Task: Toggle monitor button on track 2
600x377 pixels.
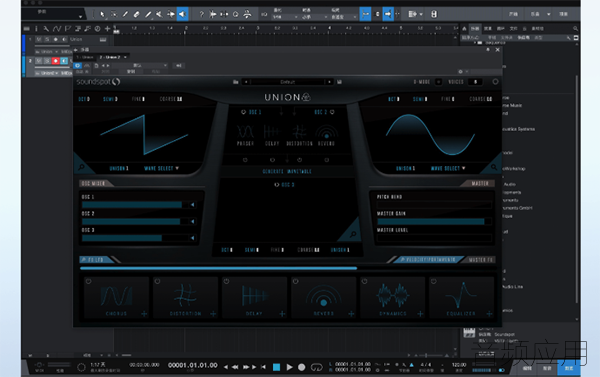Action: point(64,61)
